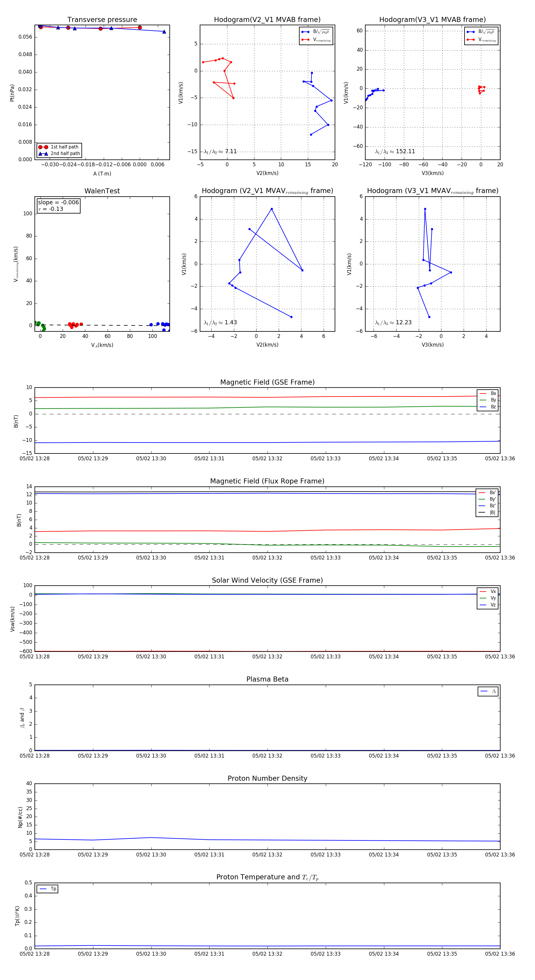
Task: Click the "Proton Number Density" title
Action: click(x=267, y=778)
